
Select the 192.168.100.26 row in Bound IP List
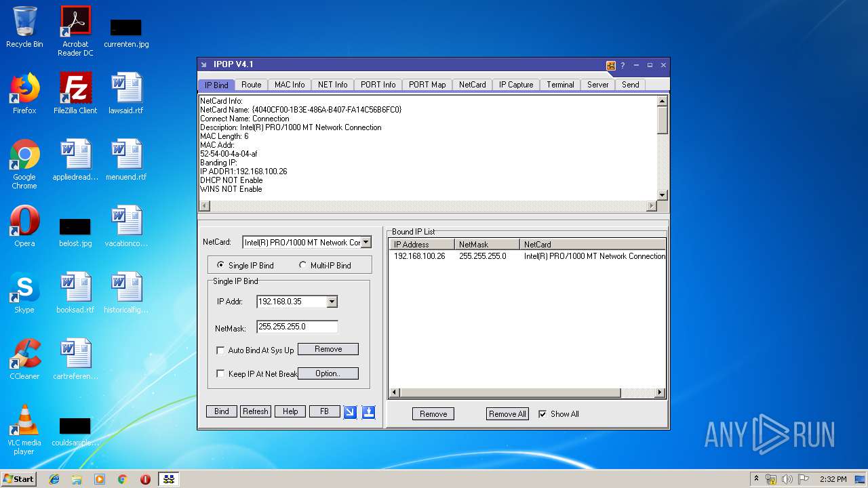click(x=528, y=256)
